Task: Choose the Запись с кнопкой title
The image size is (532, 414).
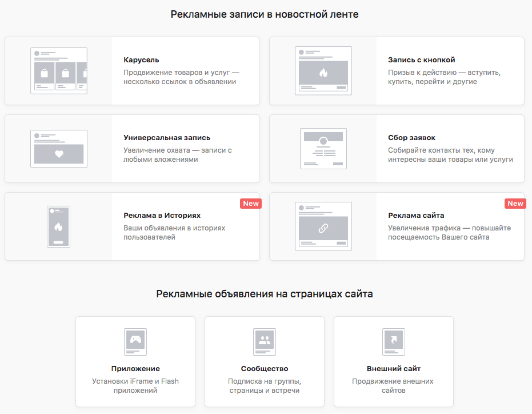Action: (x=421, y=60)
